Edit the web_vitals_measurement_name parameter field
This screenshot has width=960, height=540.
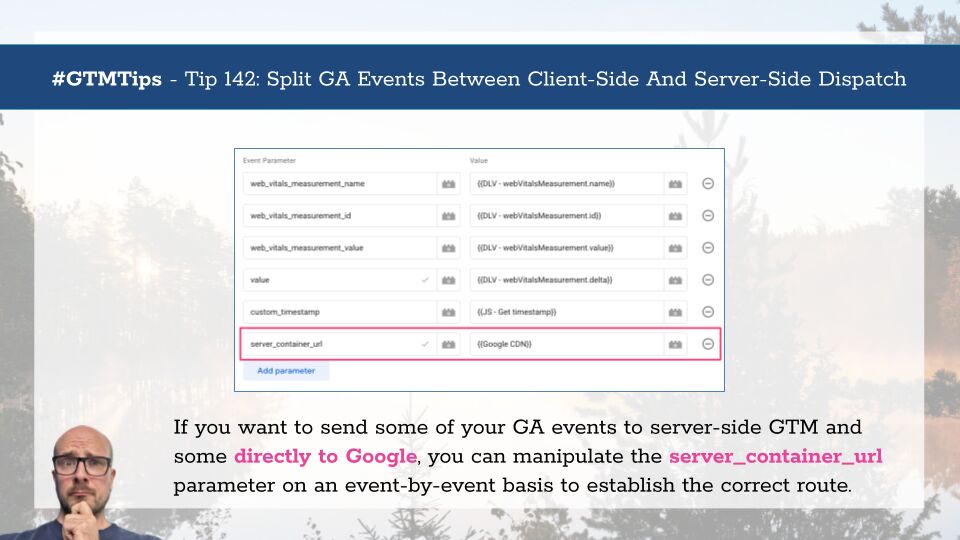(340, 184)
